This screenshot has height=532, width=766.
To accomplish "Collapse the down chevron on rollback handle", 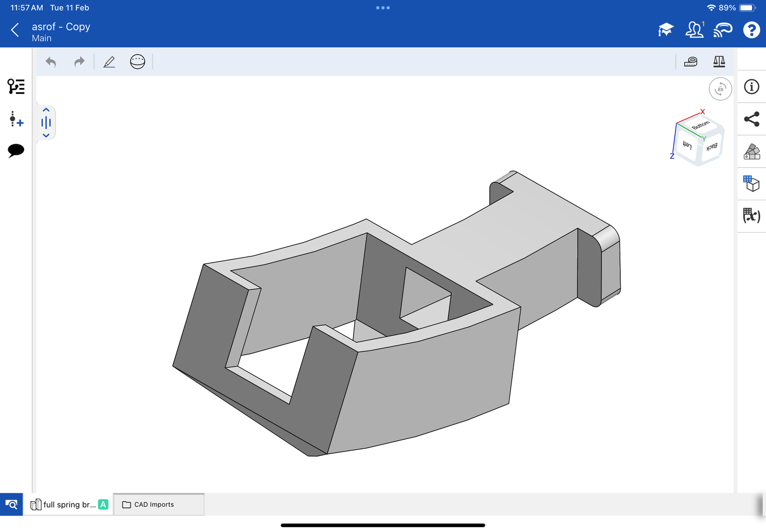I will [x=46, y=136].
